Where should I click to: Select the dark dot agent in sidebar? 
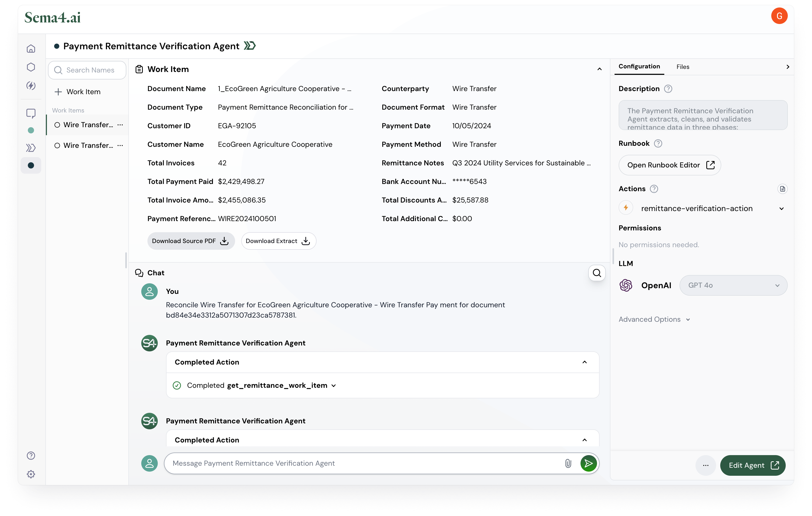[31, 165]
